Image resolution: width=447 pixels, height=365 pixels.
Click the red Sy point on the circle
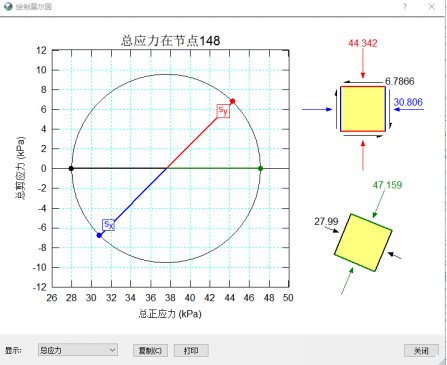233,101
